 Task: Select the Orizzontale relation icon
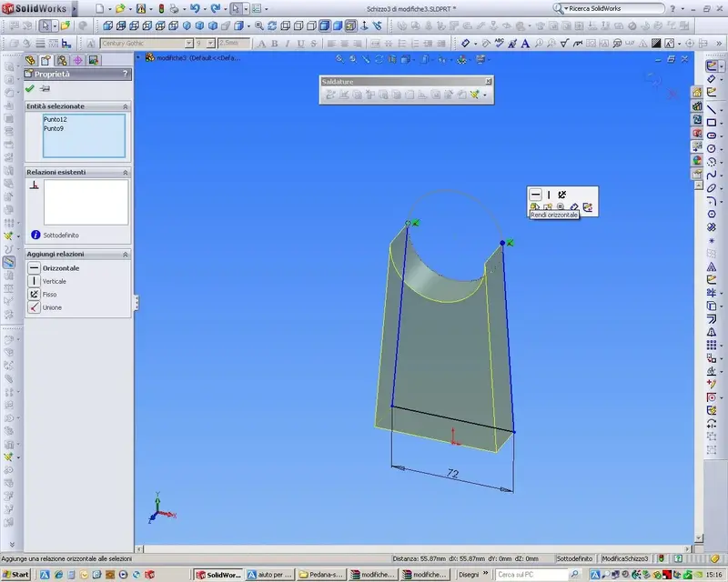pyautogui.click(x=34, y=267)
